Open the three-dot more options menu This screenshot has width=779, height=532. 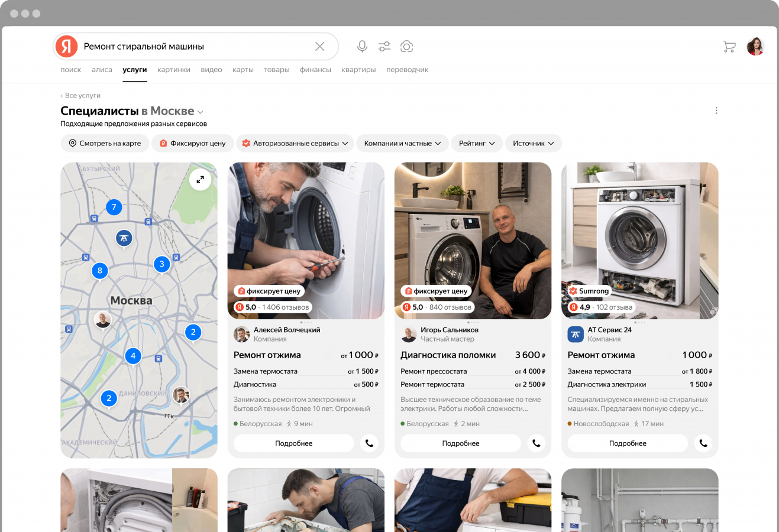tap(716, 111)
